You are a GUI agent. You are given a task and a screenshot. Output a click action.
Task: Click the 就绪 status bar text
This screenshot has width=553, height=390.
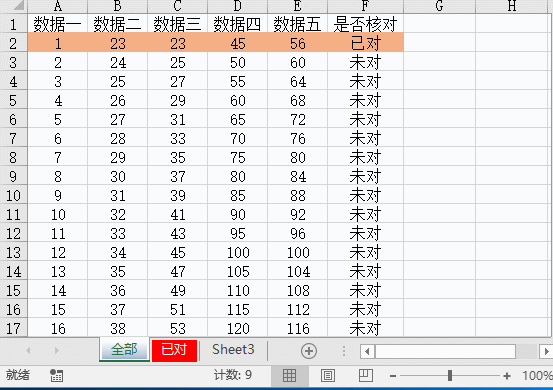18,375
